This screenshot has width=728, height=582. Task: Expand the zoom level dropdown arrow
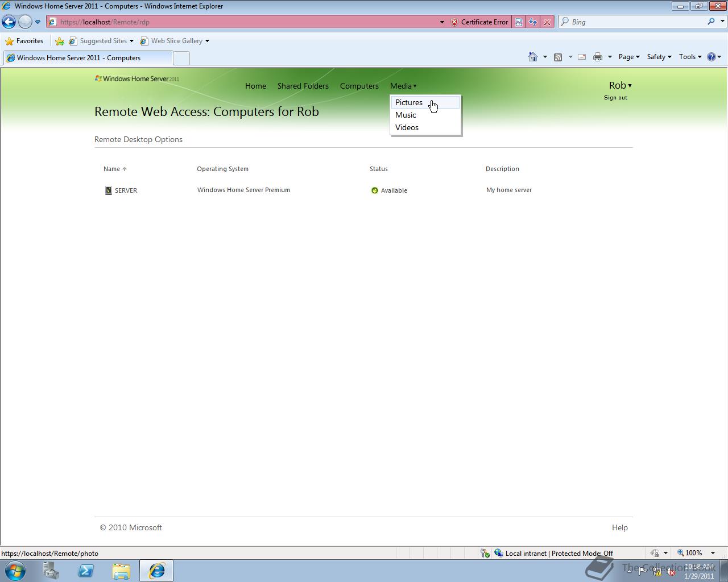713,553
